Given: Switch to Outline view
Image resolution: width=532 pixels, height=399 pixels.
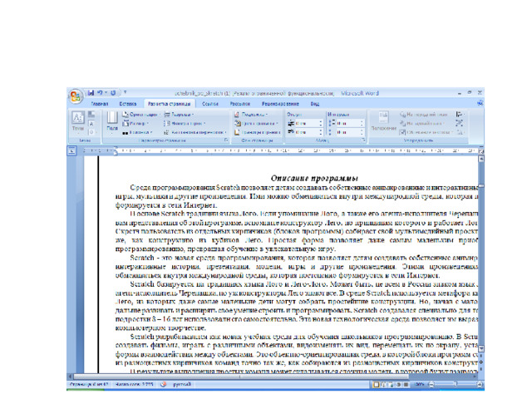Looking at the screenshot, I should [399, 384].
